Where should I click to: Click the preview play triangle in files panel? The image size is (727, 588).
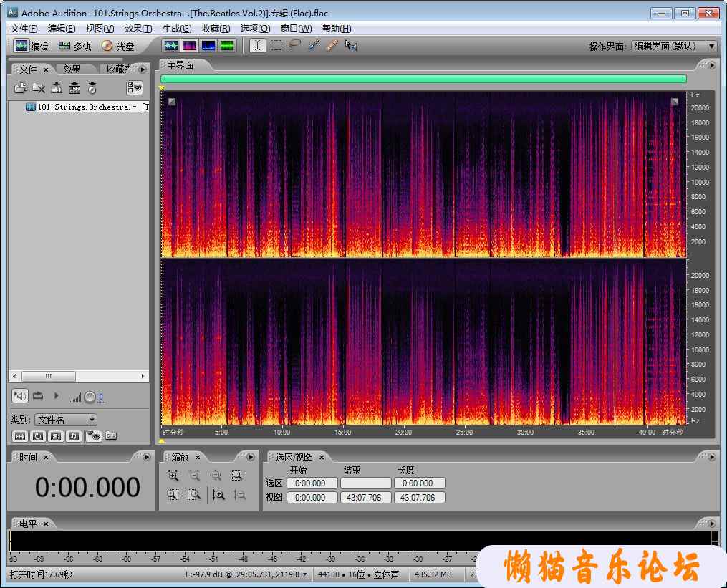pos(57,396)
